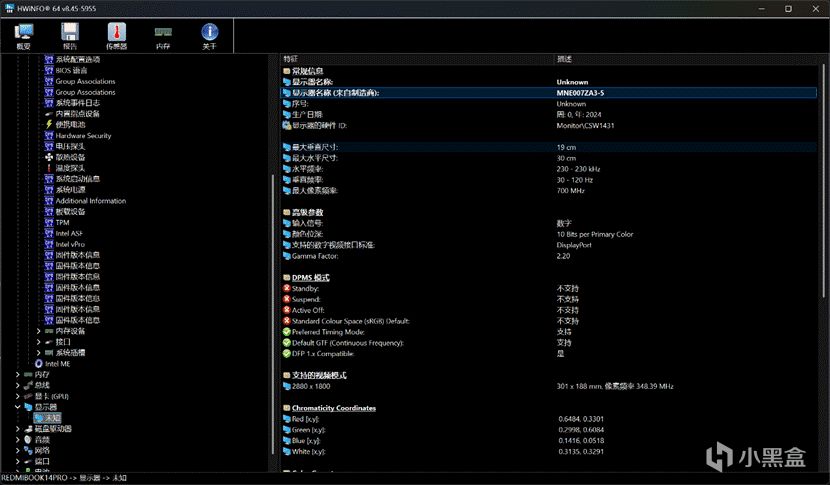
Task: Select the 便携电池 lightning bolt icon
Action: (49, 124)
